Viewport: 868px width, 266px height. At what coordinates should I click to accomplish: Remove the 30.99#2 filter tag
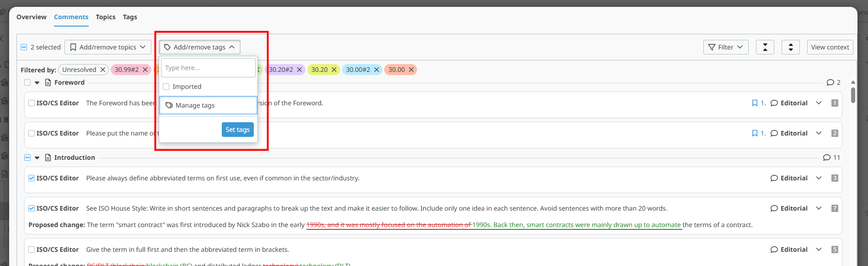(x=145, y=70)
